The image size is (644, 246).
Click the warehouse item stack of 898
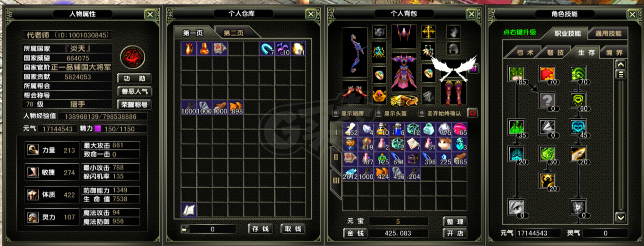[235, 107]
